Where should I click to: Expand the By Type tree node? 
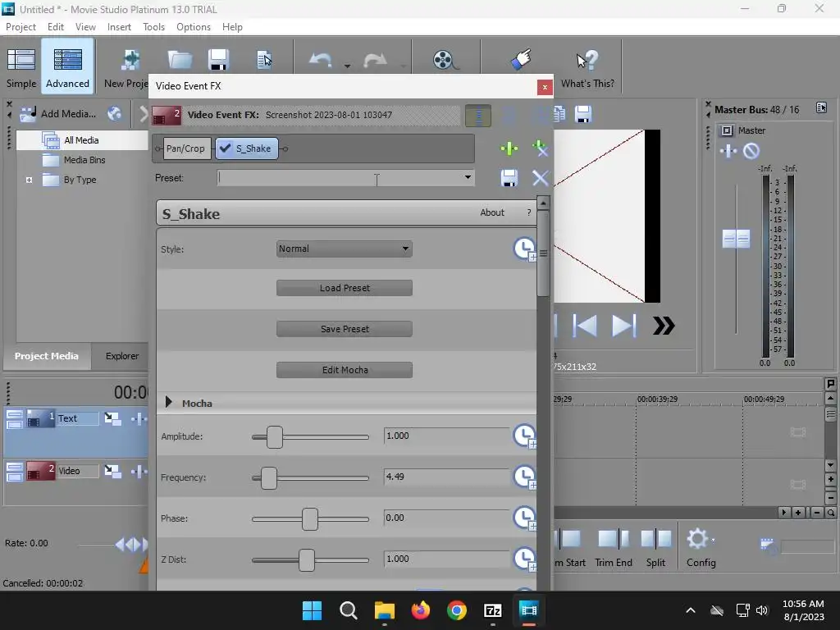[29, 180]
